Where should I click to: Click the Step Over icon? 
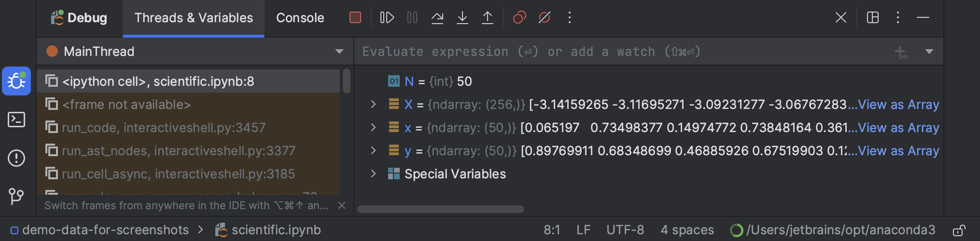coord(437,18)
